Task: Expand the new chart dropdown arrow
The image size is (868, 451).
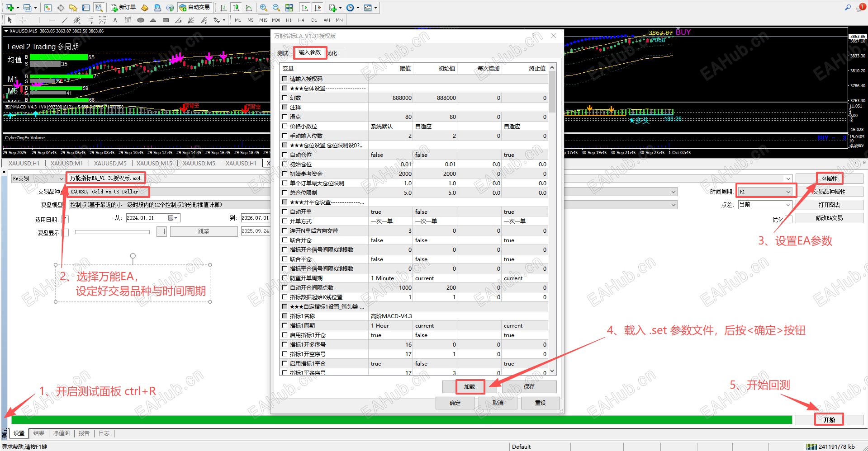Action: (18, 8)
